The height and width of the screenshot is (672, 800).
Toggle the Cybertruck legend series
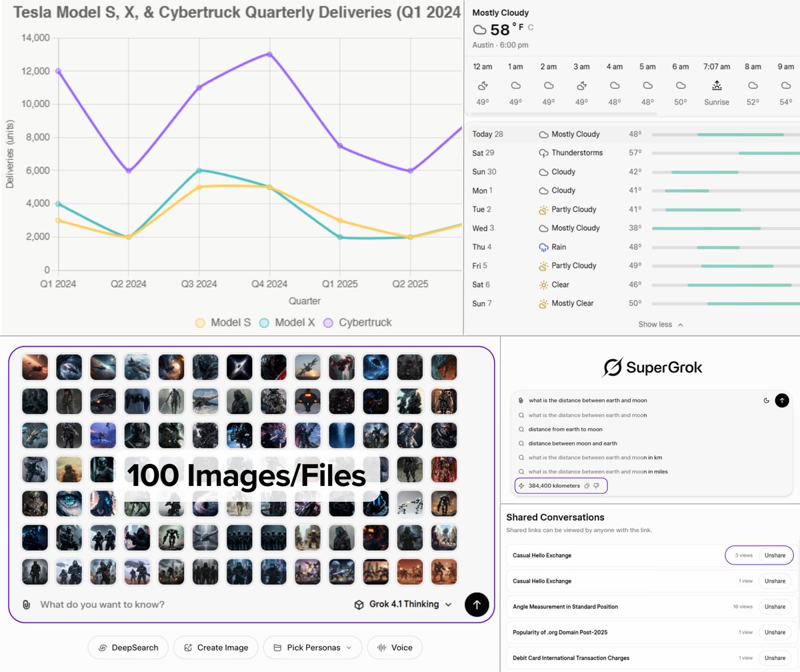tap(357, 323)
